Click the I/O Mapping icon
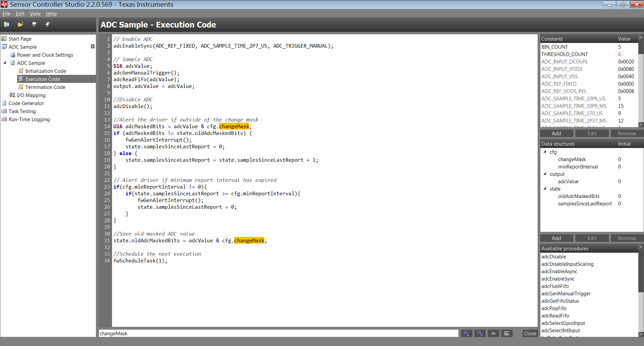Screen dimensions: 644x346 pos(12,95)
